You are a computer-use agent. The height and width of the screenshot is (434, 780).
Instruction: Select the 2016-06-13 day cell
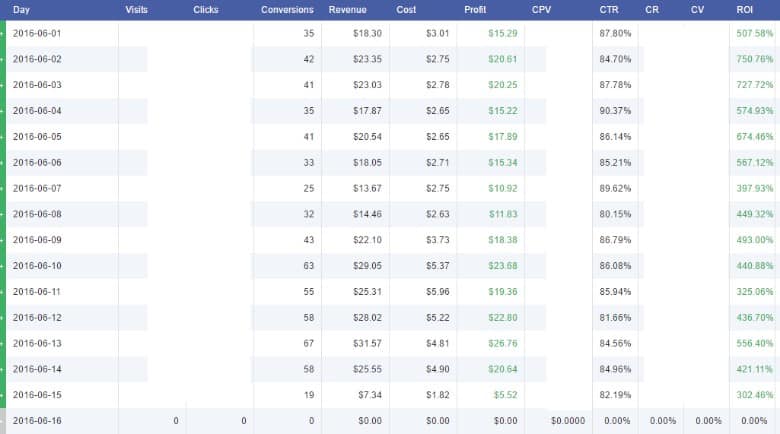[x=37, y=343]
